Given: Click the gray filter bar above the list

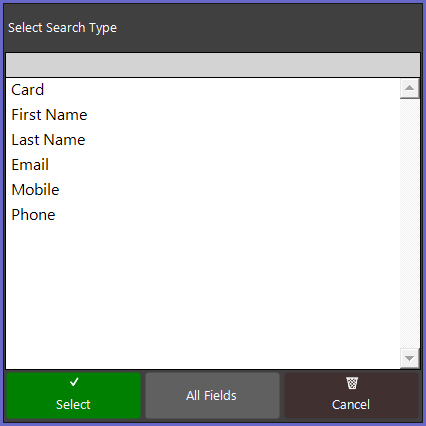Looking at the screenshot, I should (x=213, y=65).
